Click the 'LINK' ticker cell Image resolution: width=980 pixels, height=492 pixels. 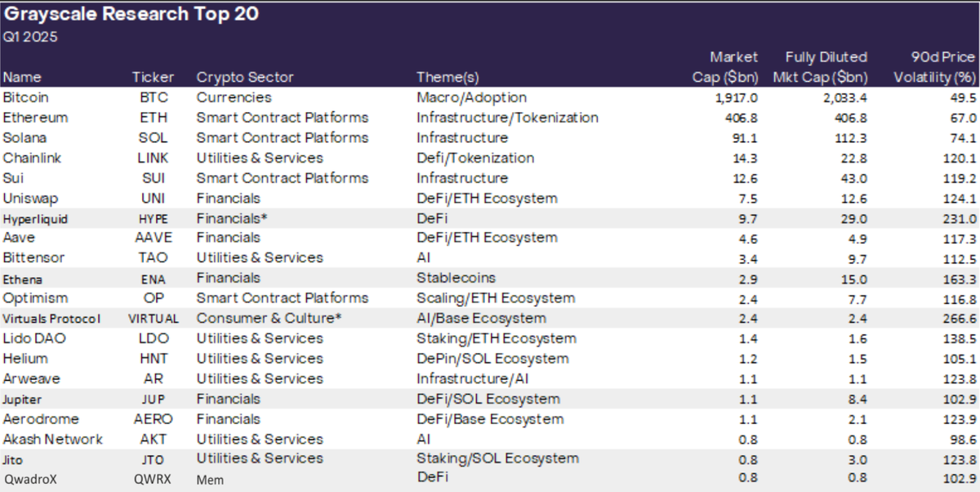point(154,158)
